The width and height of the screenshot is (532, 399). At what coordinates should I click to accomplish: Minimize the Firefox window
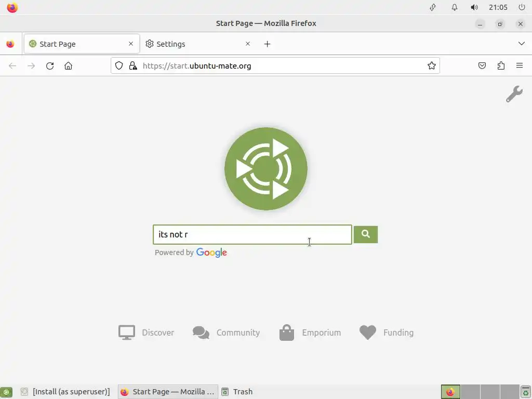pyautogui.click(x=480, y=24)
